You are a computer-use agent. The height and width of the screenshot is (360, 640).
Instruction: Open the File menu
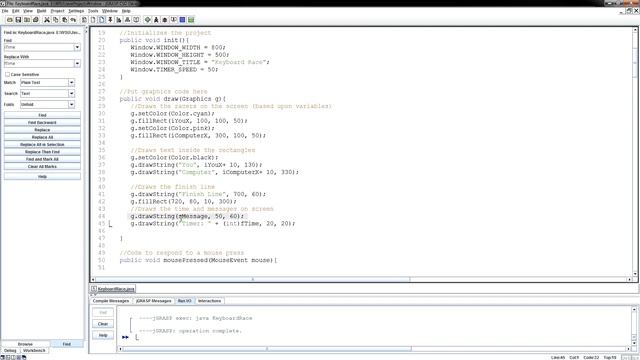point(5,11)
